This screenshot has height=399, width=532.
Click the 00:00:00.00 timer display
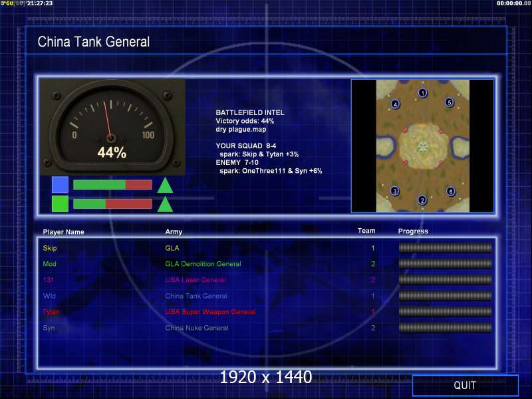pos(513,3)
